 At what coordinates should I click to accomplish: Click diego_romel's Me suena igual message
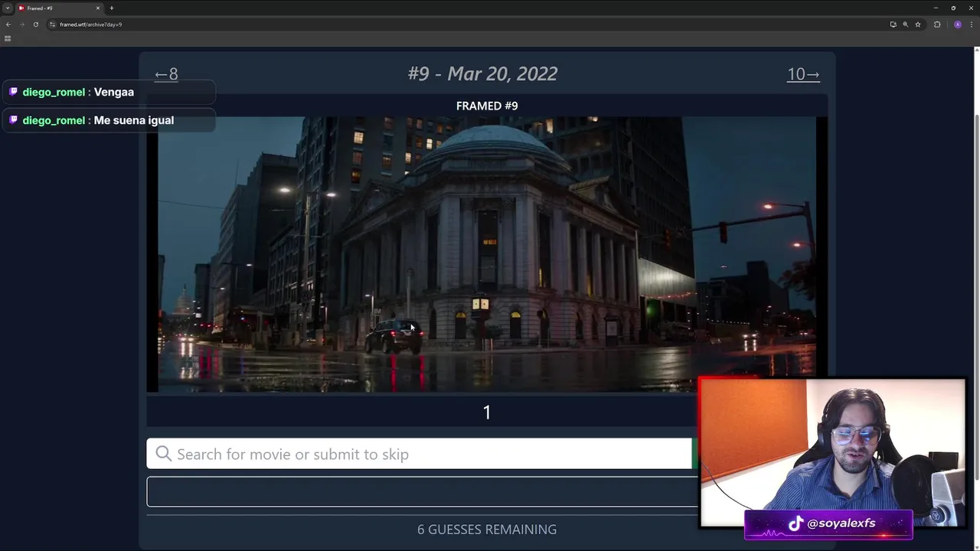pos(109,120)
